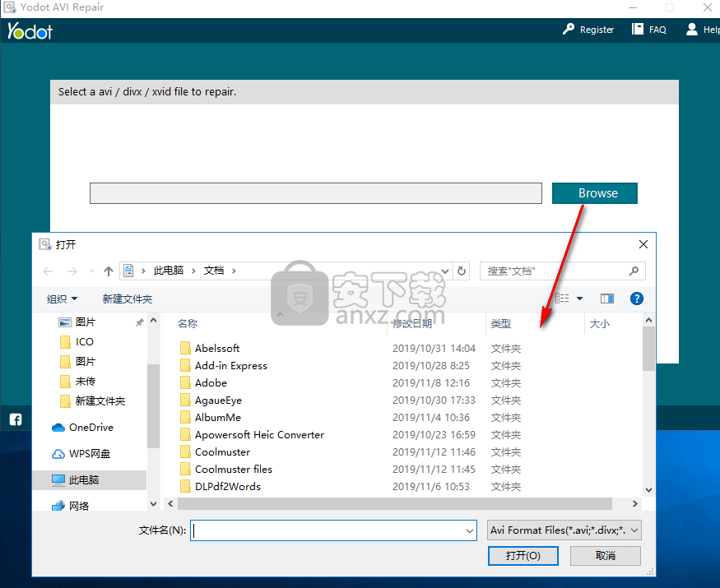Click the Help person icon

(x=691, y=30)
